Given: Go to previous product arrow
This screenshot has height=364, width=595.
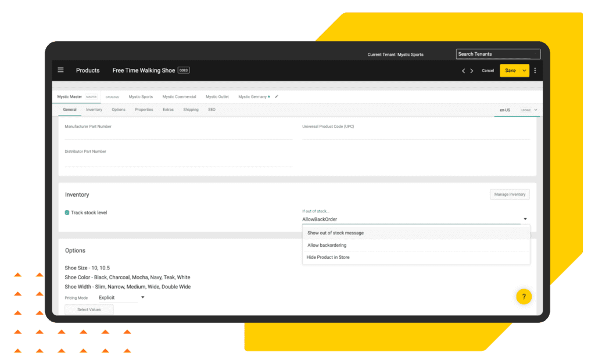Looking at the screenshot, I should (463, 71).
